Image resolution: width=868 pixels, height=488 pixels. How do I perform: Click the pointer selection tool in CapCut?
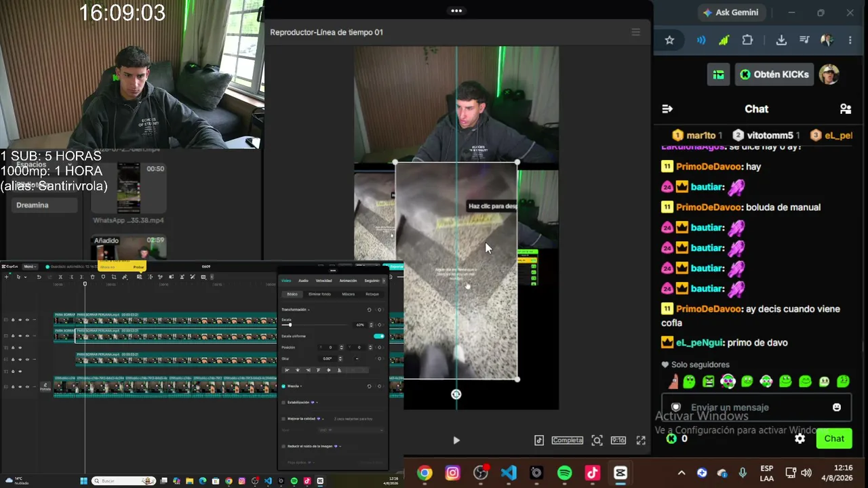pyautogui.click(x=18, y=277)
